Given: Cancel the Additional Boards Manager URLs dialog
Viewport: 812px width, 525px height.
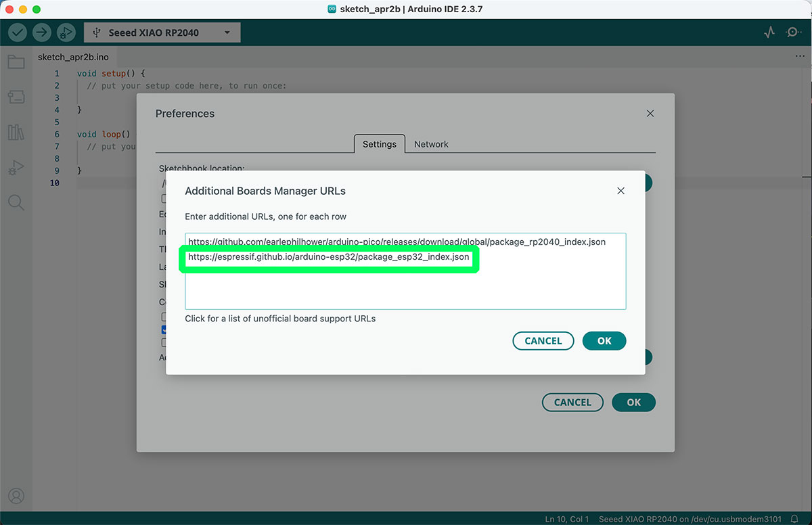Looking at the screenshot, I should coord(543,341).
